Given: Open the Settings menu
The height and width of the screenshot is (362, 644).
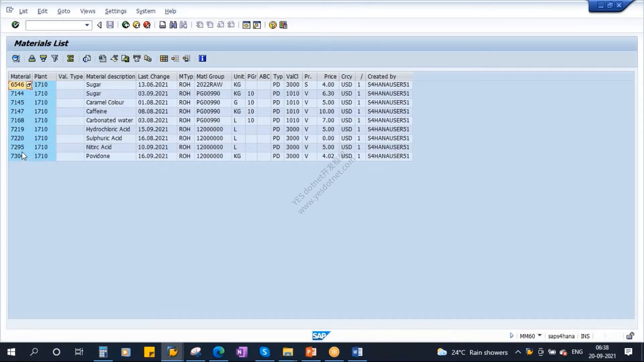Looking at the screenshot, I should pos(116,11).
